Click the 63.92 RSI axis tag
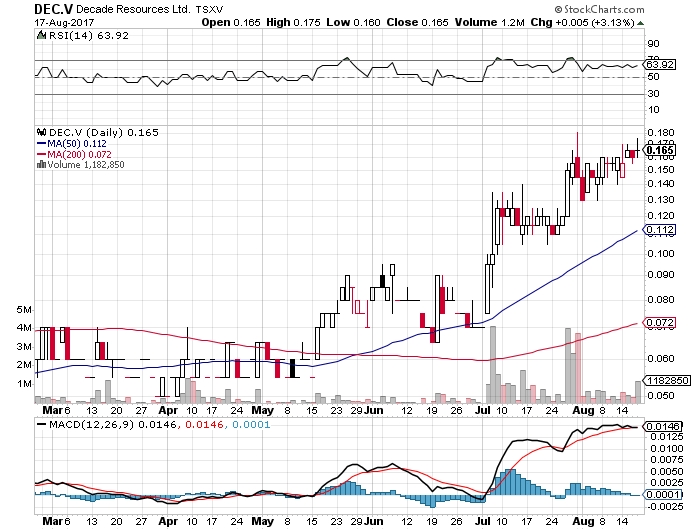 click(660, 65)
